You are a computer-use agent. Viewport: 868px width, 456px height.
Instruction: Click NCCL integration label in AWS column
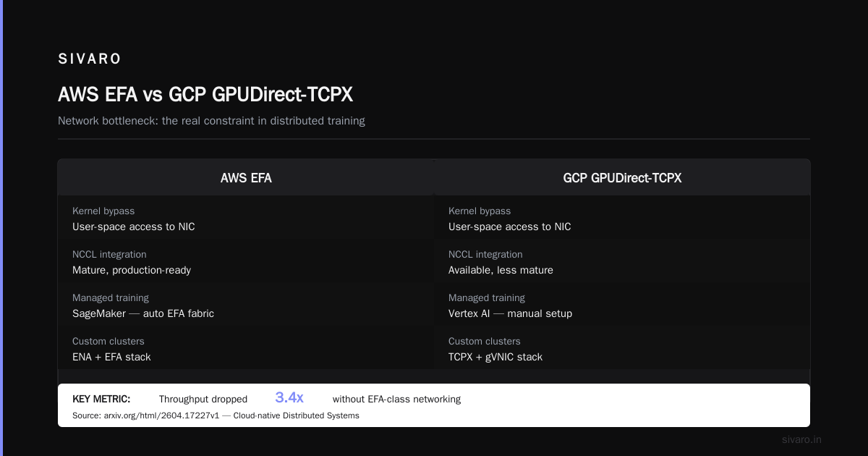click(109, 254)
